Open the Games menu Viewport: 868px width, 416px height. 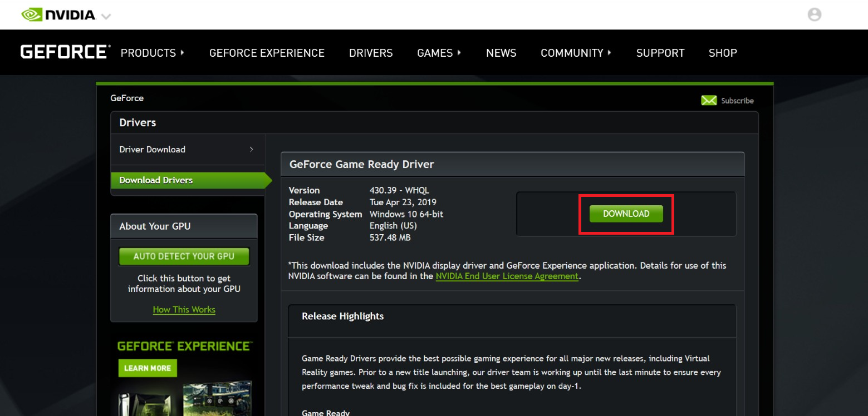pyautogui.click(x=435, y=53)
